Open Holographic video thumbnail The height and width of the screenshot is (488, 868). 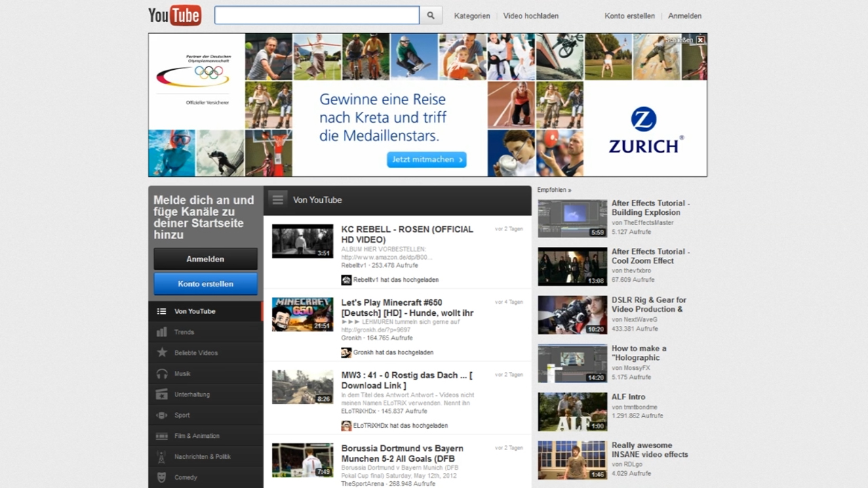pyautogui.click(x=572, y=364)
